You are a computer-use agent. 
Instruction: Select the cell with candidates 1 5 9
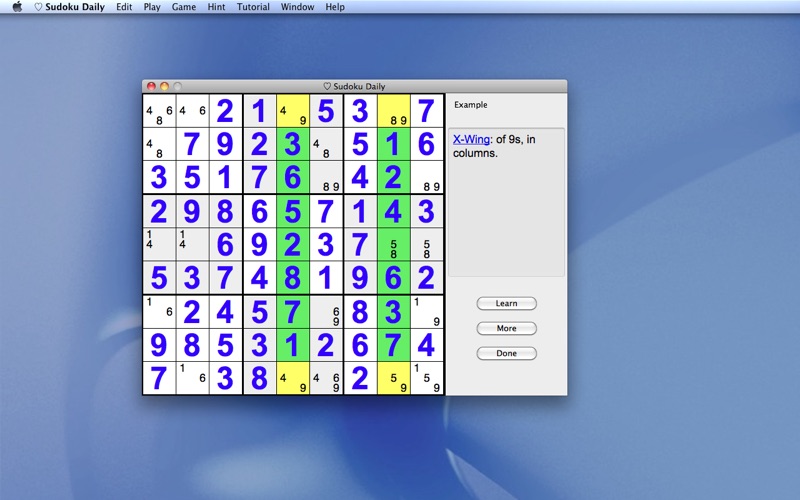click(x=427, y=378)
